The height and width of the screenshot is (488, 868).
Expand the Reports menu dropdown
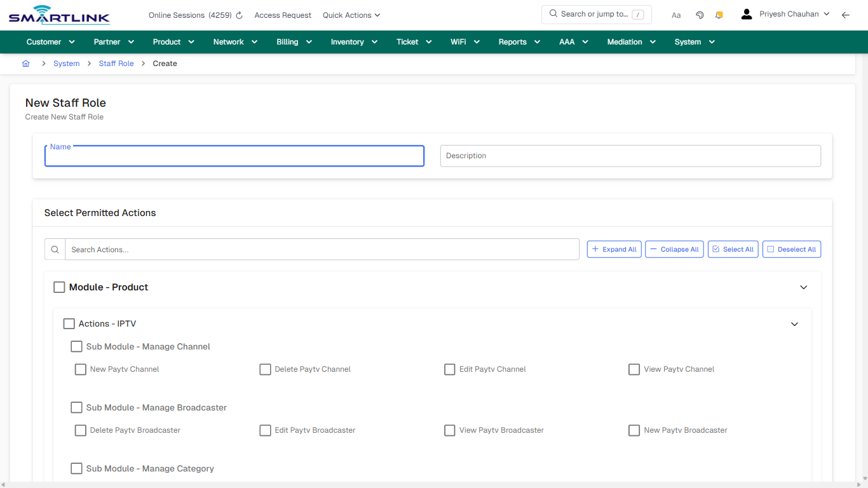tap(519, 41)
